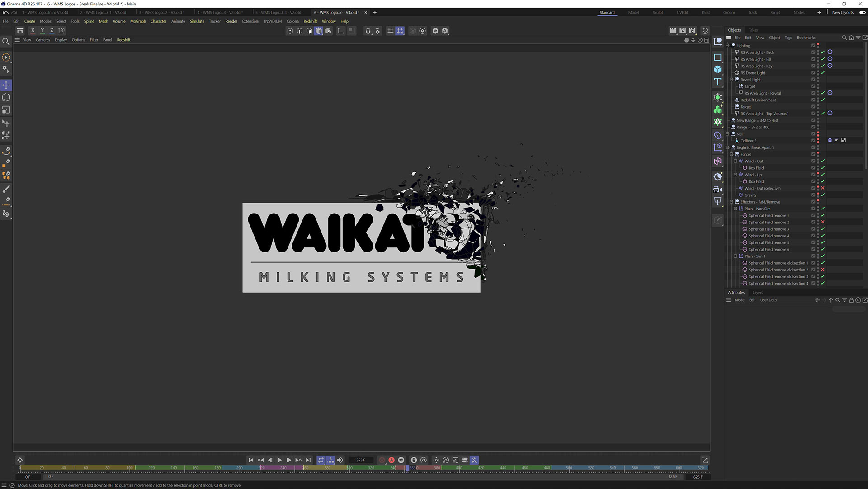Go to start of animation
The width and height of the screenshot is (868, 489).
pyautogui.click(x=251, y=460)
